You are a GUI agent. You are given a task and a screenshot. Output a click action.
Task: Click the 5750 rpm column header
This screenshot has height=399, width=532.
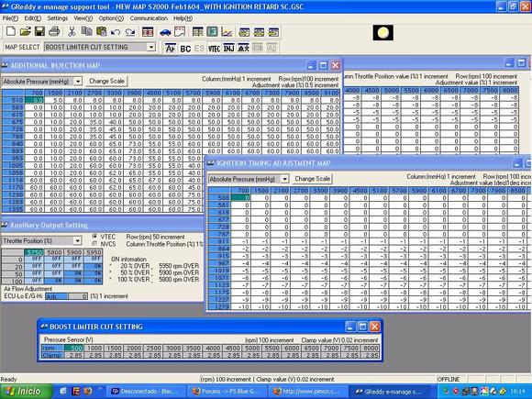point(34,252)
